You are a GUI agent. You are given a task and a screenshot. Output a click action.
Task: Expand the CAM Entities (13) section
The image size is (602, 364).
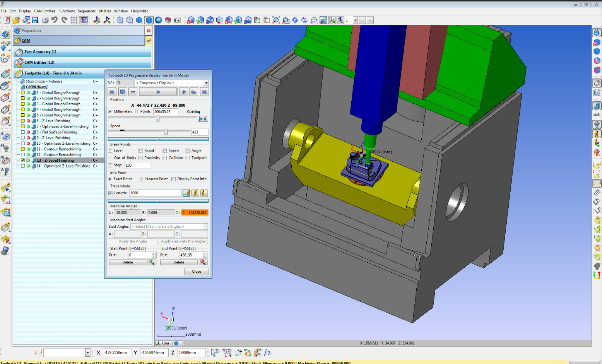[39, 62]
